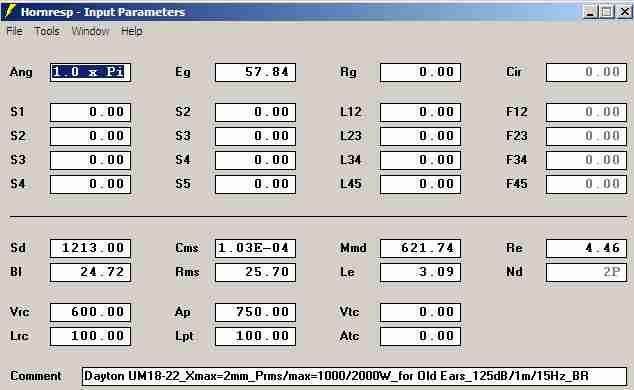Click the 'Cir' label text
Viewport: 634px width, 390px height.
(x=514, y=72)
